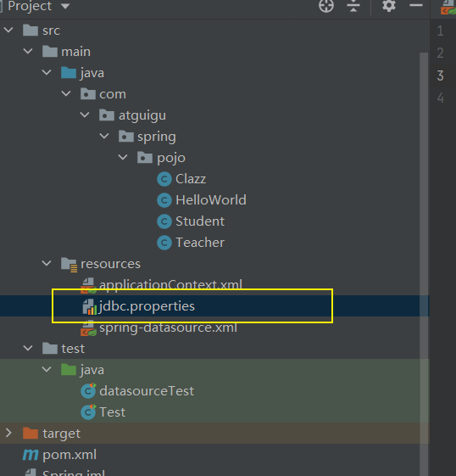Click the HelloWorld class icon
The image size is (456, 476).
click(164, 200)
